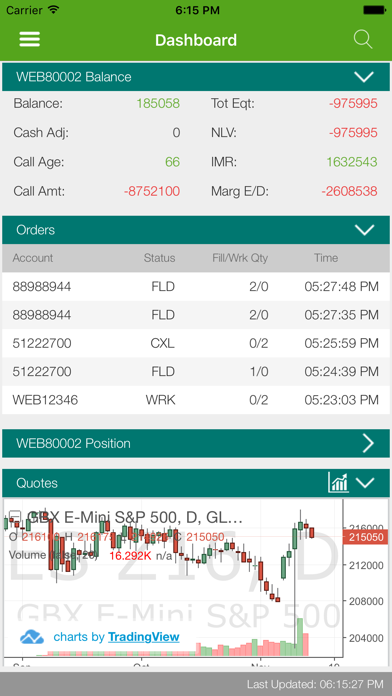The width and height of the screenshot is (392, 696).
Task: Select the Time column header
Action: [x=326, y=258]
